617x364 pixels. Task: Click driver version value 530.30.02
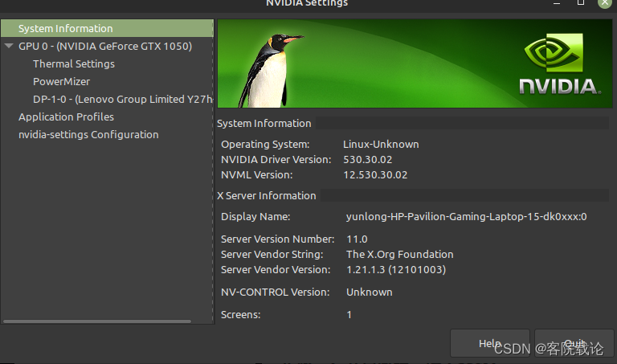click(x=367, y=160)
